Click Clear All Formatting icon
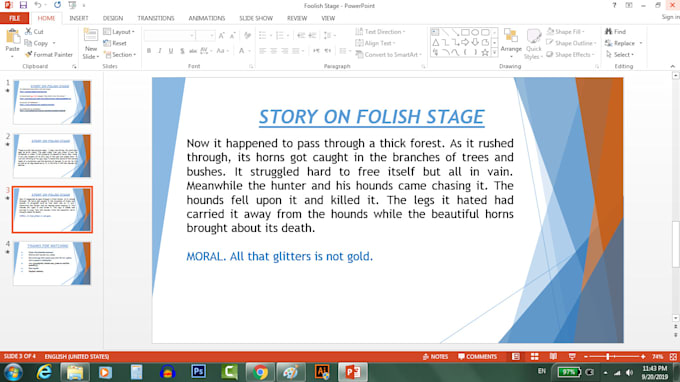 (x=247, y=36)
